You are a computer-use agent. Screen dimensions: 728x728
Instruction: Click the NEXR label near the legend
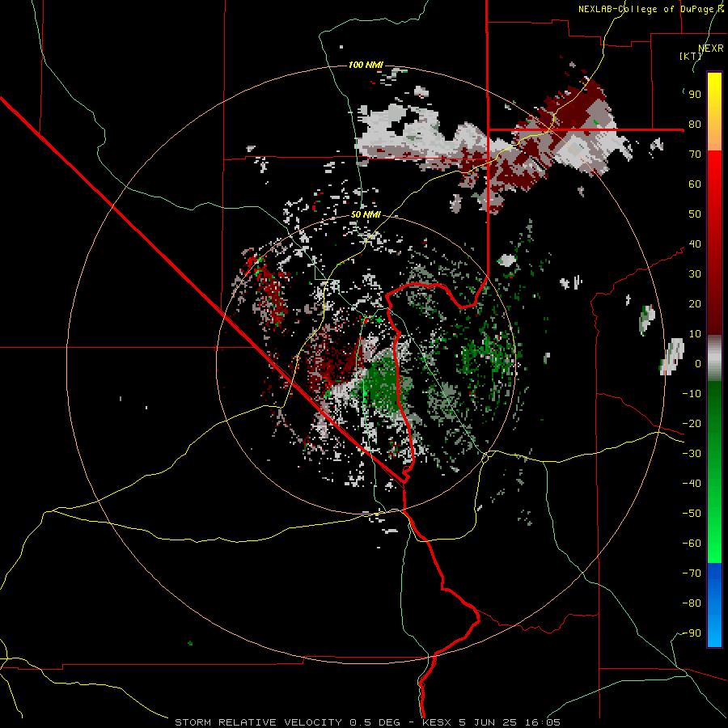(x=711, y=49)
